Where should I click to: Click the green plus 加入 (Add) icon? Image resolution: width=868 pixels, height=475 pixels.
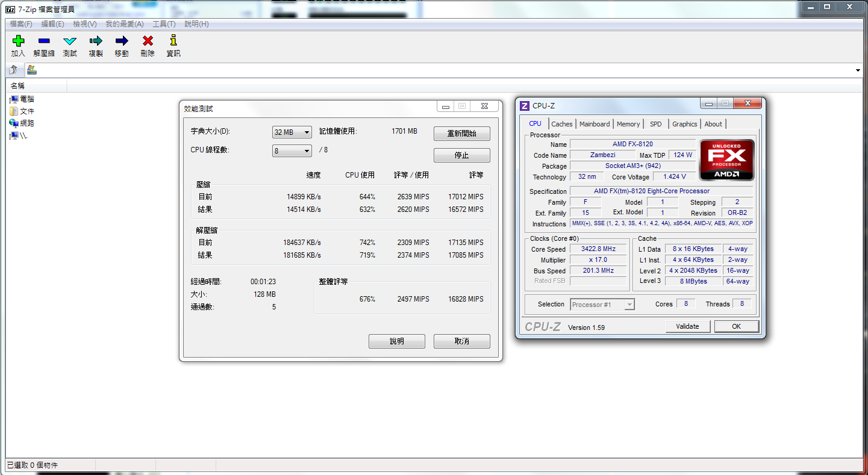pyautogui.click(x=19, y=41)
